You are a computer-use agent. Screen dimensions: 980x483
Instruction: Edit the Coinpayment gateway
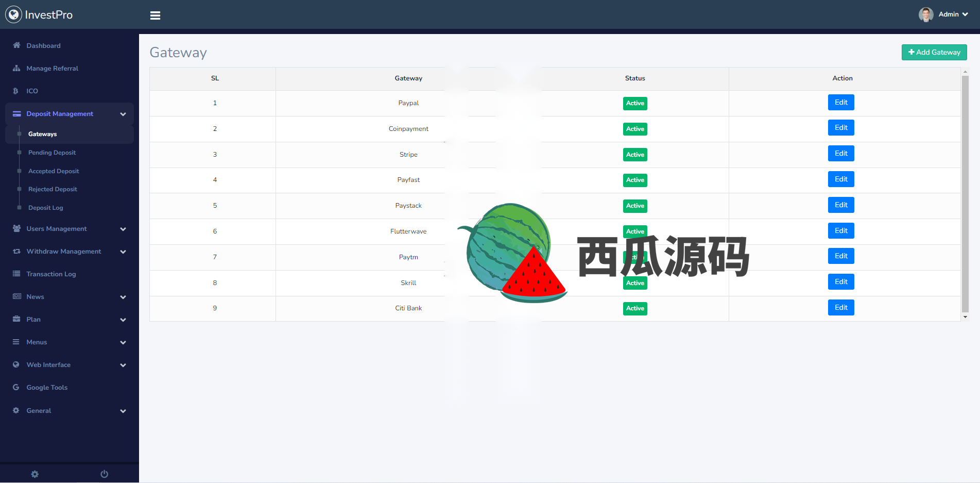click(841, 127)
